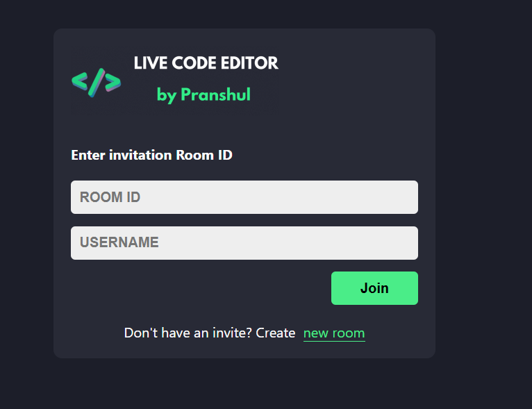Click the "by Pranshul" subtitle text
This screenshot has width=532, height=409.
(203, 94)
